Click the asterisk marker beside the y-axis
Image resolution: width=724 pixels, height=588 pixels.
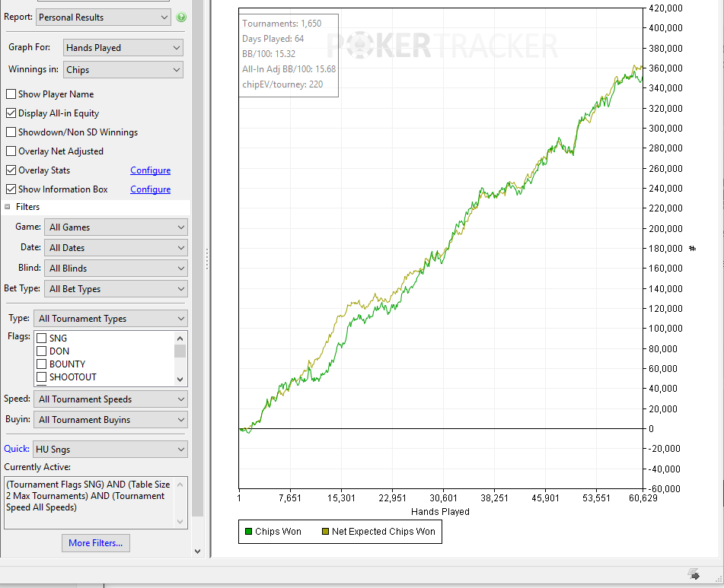(x=692, y=249)
